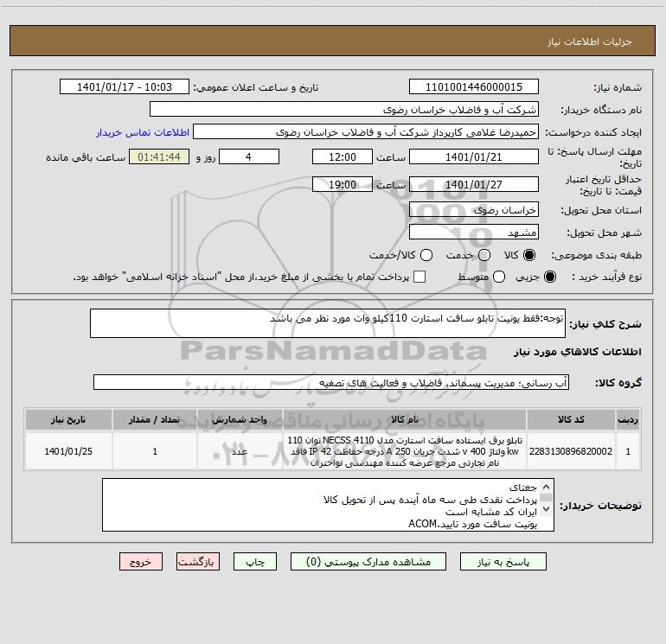This screenshot has width=666, height=644.
Task: Click the response deadline date 1401/01/21
Action: point(474,156)
